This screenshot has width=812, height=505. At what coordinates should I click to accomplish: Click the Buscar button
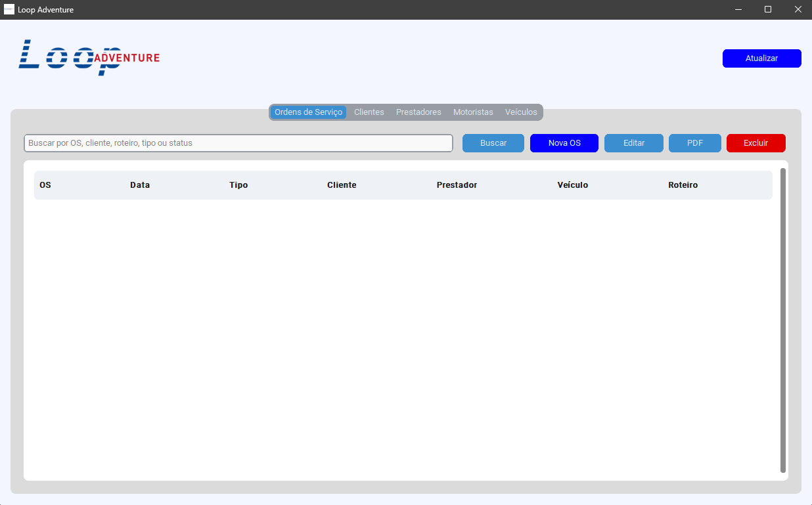(x=493, y=143)
